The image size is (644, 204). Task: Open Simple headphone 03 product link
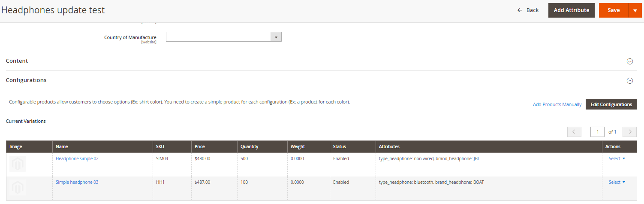[77, 182]
